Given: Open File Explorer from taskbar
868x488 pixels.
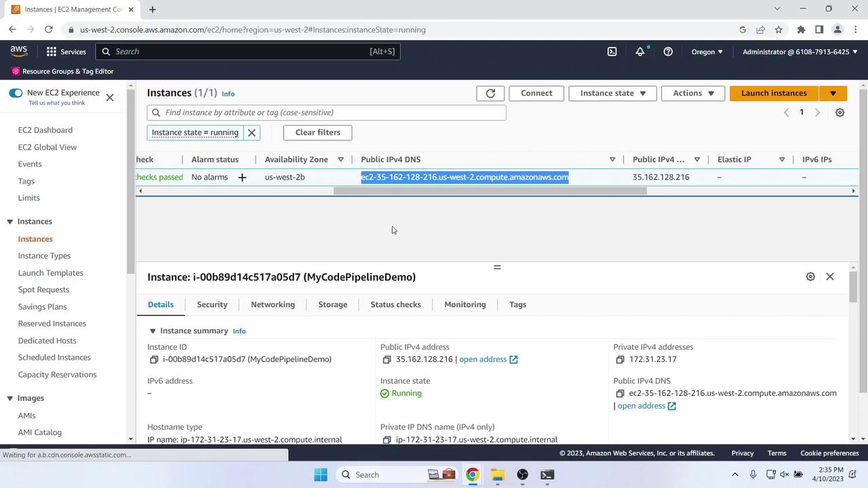Looking at the screenshot, I should coord(497,474).
